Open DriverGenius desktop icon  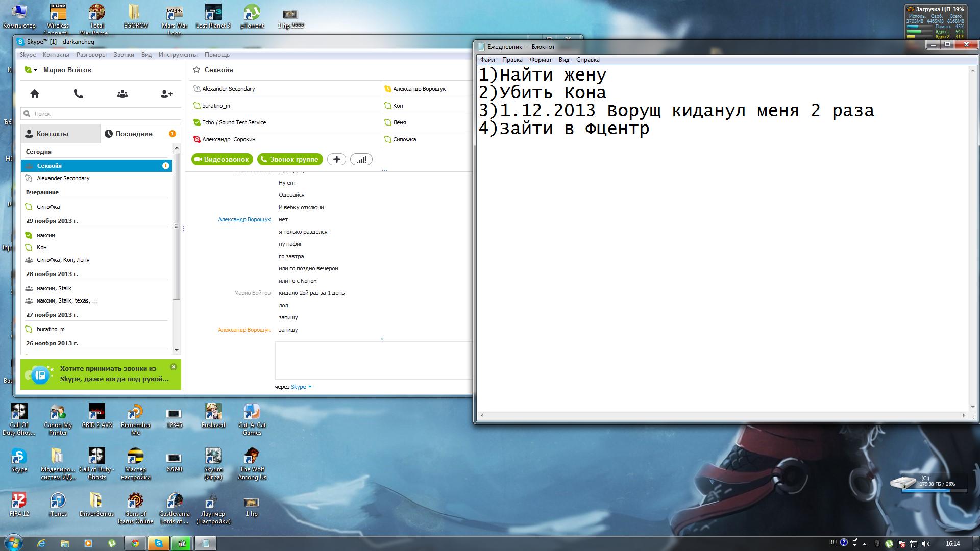pyautogui.click(x=96, y=504)
